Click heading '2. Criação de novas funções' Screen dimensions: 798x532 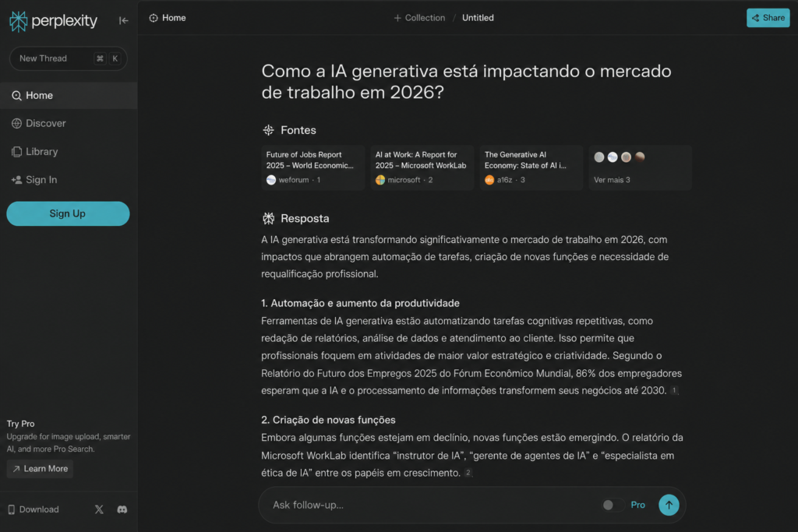(328, 420)
